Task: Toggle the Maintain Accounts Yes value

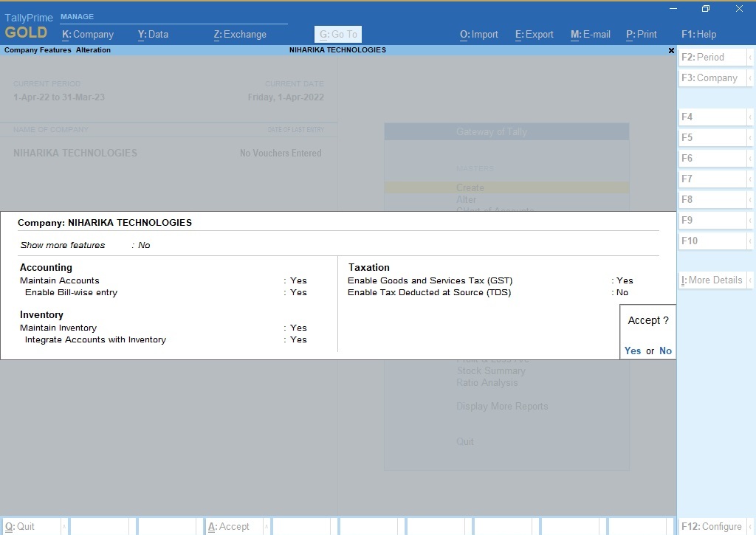Action: [x=298, y=280]
